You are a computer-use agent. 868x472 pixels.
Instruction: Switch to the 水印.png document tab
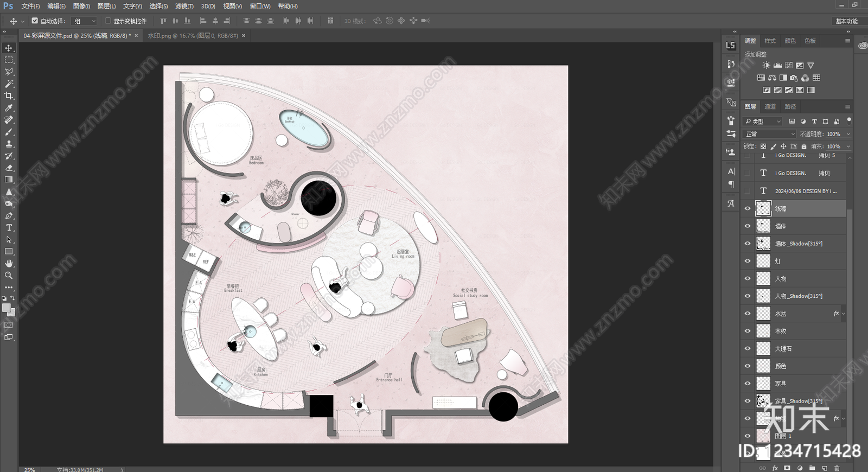pos(193,36)
